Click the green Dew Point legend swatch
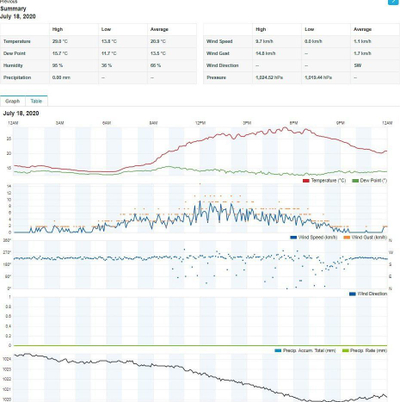Screen dimensions: 400x402 click(355, 181)
